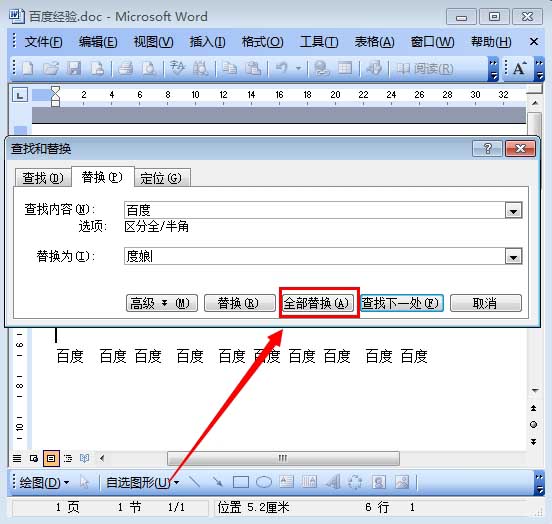Click the Grow Font A icon

click(x=520, y=68)
